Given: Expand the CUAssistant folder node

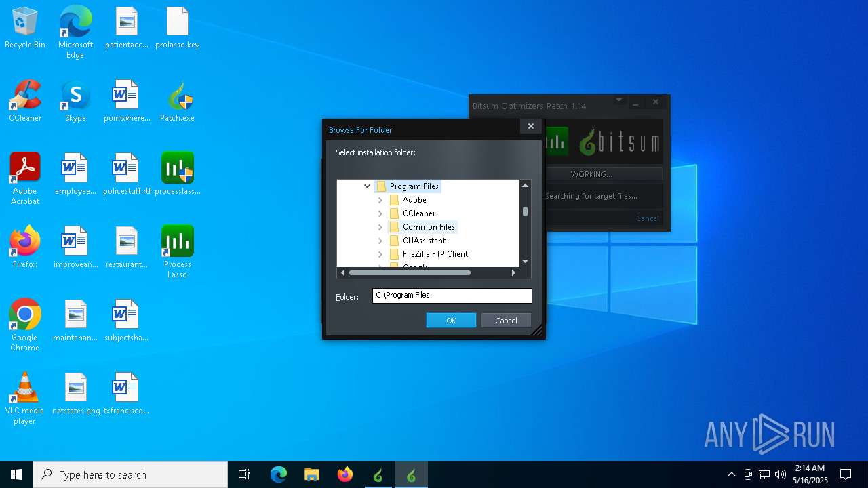Looking at the screenshot, I should pyautogui.click(x=380, y=241).
